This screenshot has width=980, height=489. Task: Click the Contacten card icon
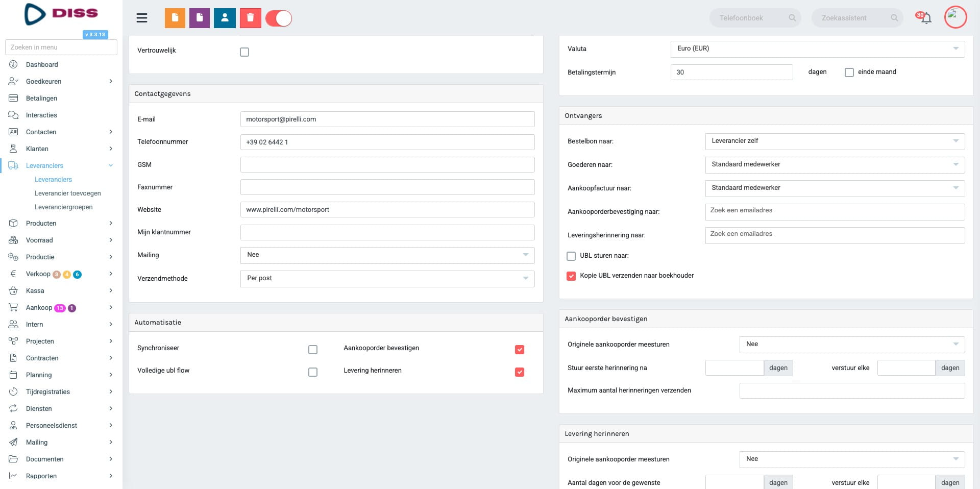coord(13,132)
